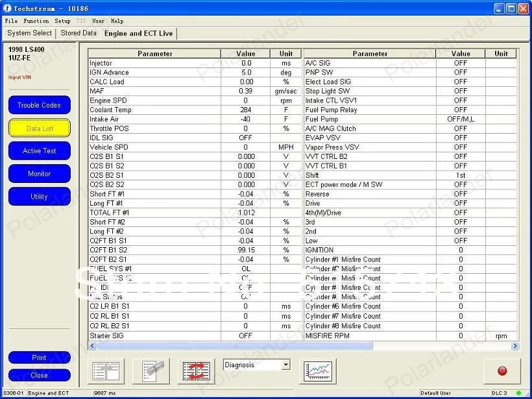Open the Diagnosis dropdown list
532x399 pixels.
pos(286,365)
